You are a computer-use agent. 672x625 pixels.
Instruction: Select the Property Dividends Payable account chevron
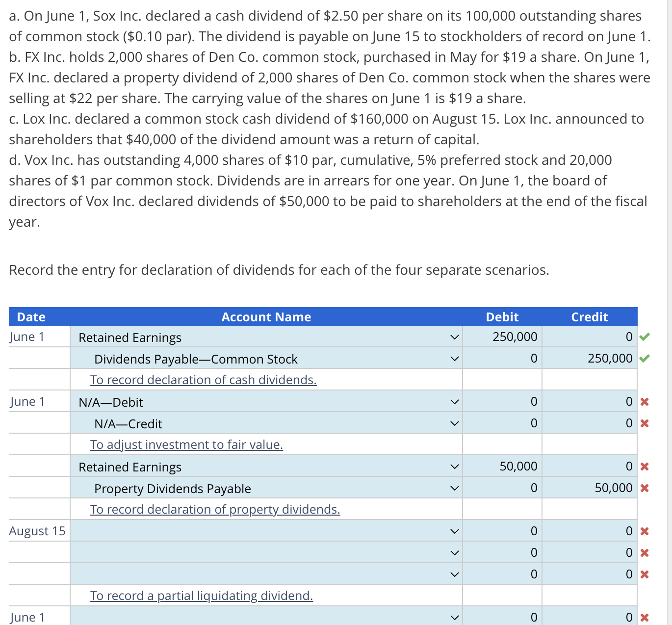pos(454,488)
